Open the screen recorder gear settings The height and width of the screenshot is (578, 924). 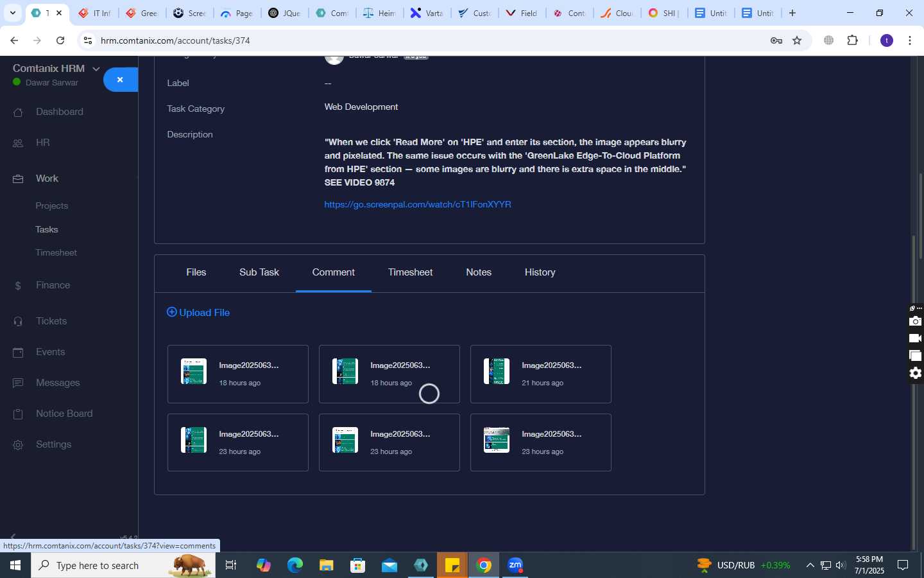(x=916, y=373)
